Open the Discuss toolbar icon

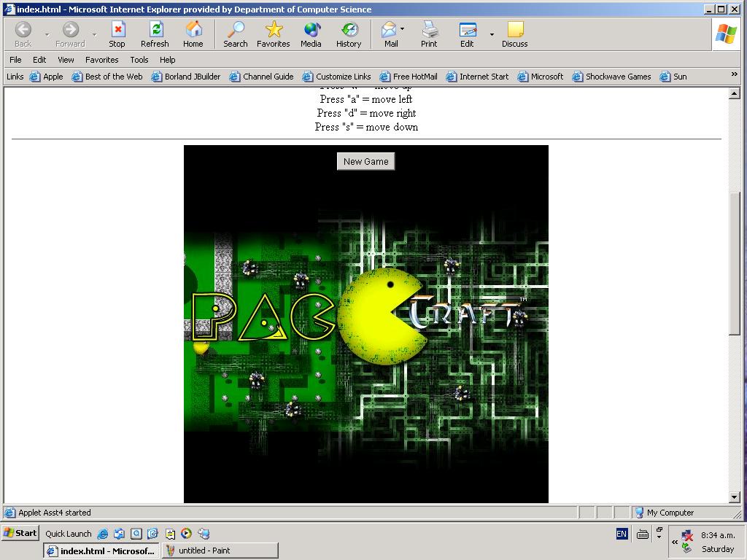[x=515, y=34]
